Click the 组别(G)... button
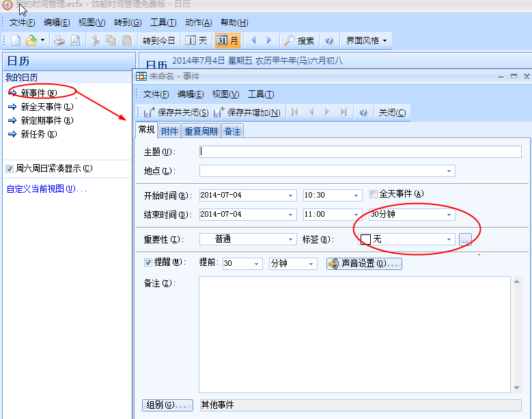The image size is (532, 419). click(x=167, y=405)
